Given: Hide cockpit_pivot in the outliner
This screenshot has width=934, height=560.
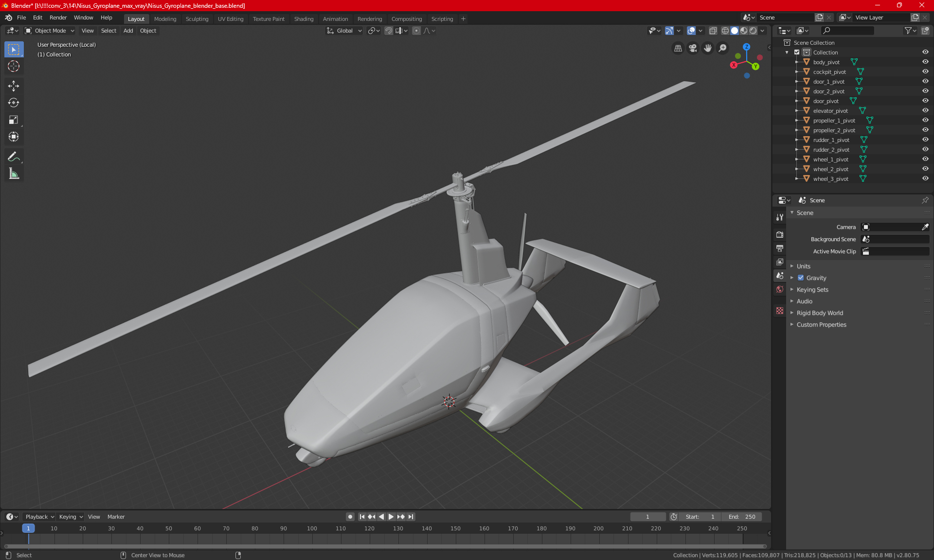Looking at the screenshot, I should pos(925,71).
